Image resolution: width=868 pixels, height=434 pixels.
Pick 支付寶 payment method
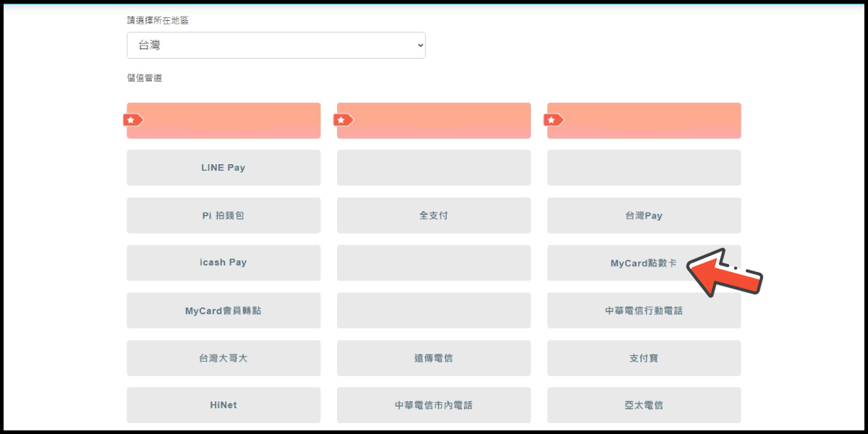coord(644,358)
